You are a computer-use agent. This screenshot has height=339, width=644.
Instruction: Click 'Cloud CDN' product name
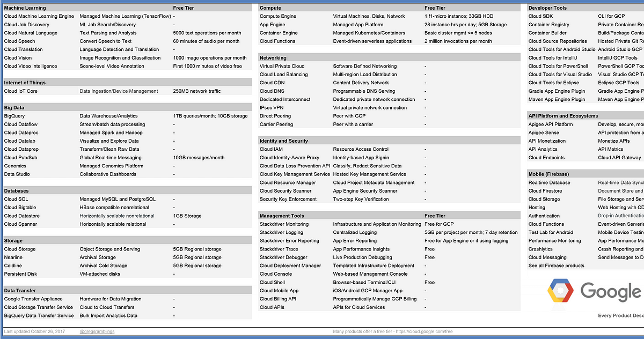click(272, 83)
